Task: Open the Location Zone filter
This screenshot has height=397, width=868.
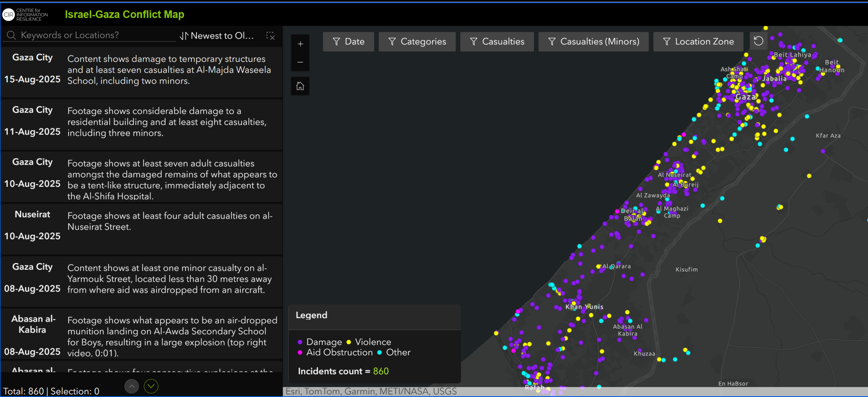Action: tap(698, 42)
